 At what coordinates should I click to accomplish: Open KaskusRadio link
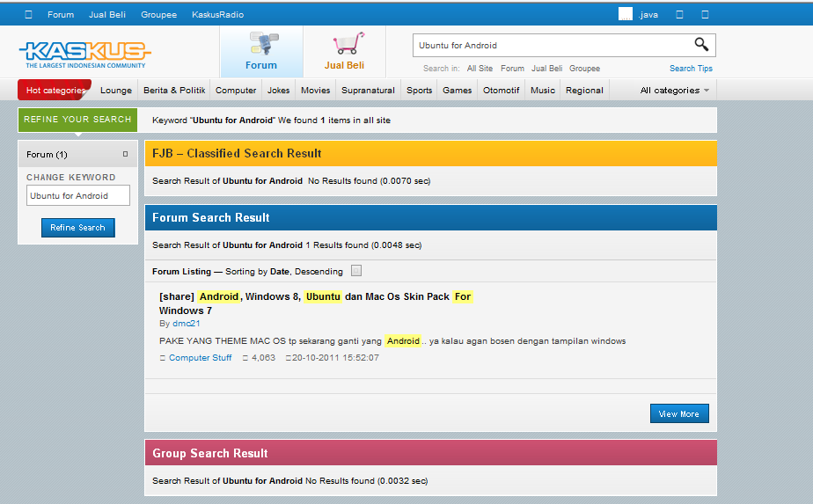click(x=218, y=15)
